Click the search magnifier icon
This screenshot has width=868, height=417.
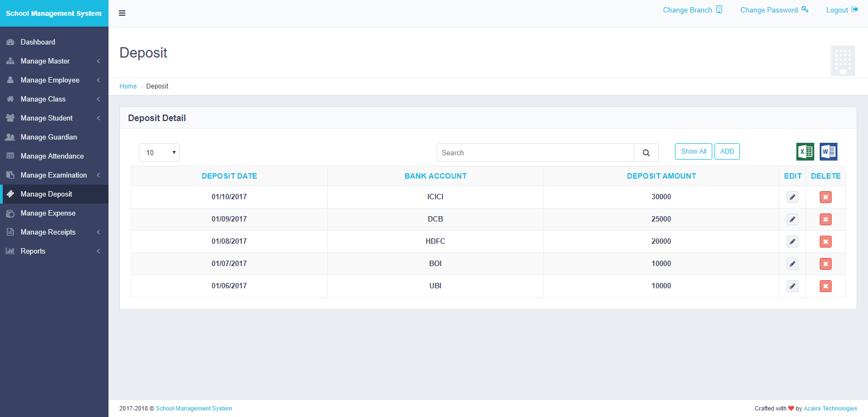tap(646, 153)
